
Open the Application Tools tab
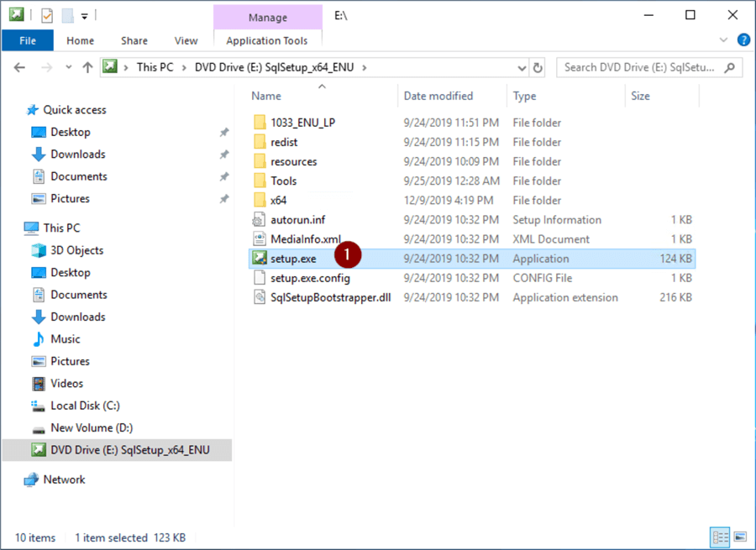pos(267,40)
